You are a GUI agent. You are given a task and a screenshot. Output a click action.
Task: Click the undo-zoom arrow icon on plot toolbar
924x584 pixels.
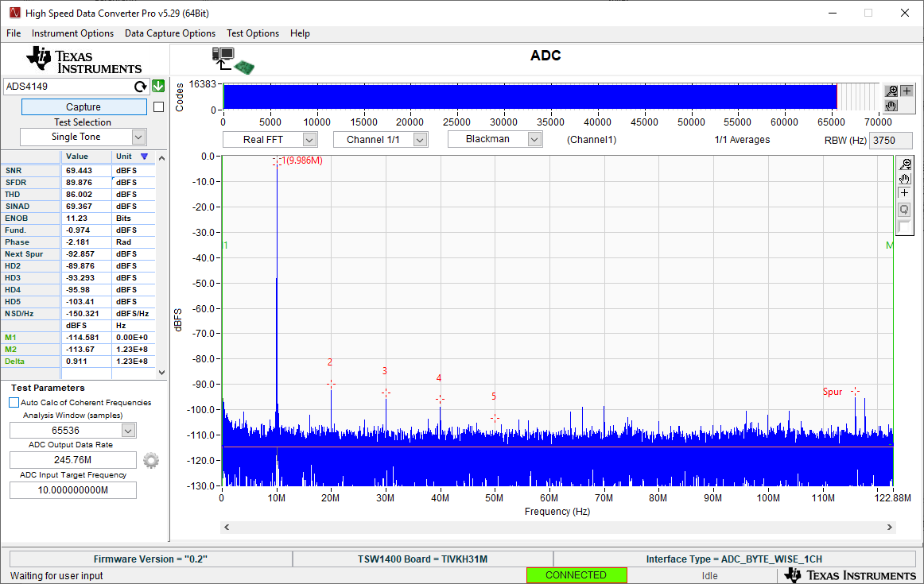903,209
